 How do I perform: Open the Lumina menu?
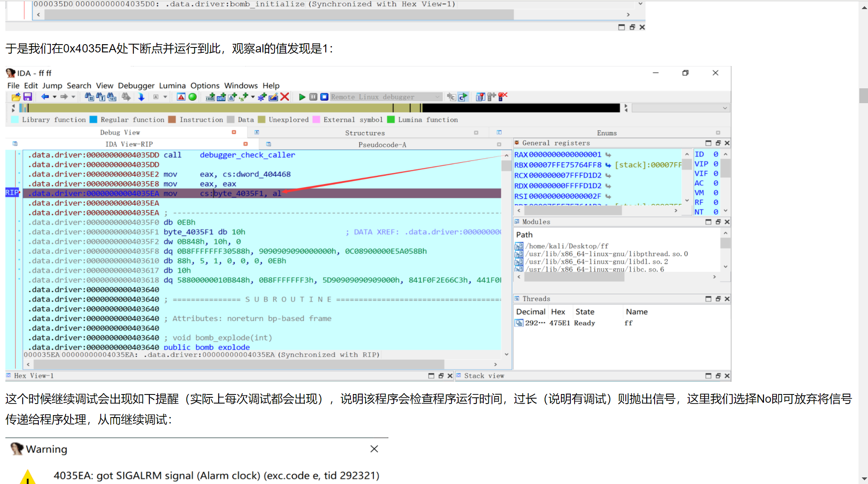[x=172, y=85]
